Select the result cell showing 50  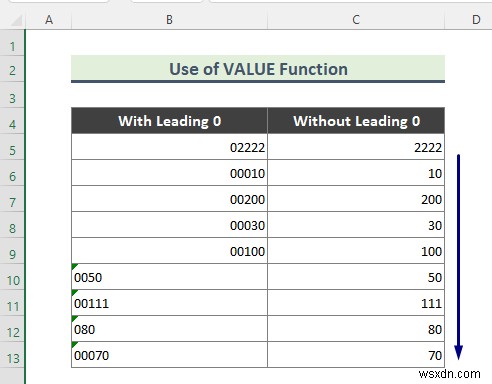[356, 277]
